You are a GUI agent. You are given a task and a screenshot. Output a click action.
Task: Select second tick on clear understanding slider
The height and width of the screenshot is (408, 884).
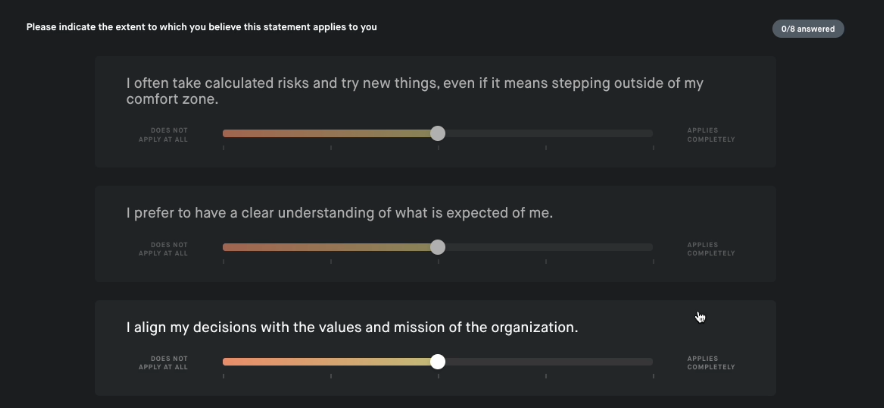[x=331, y=247]
